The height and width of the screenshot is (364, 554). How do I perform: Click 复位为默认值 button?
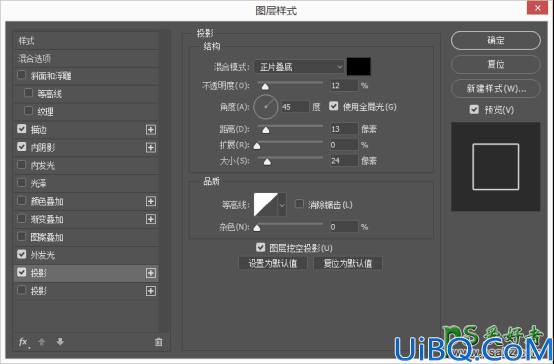click(348, 263)
